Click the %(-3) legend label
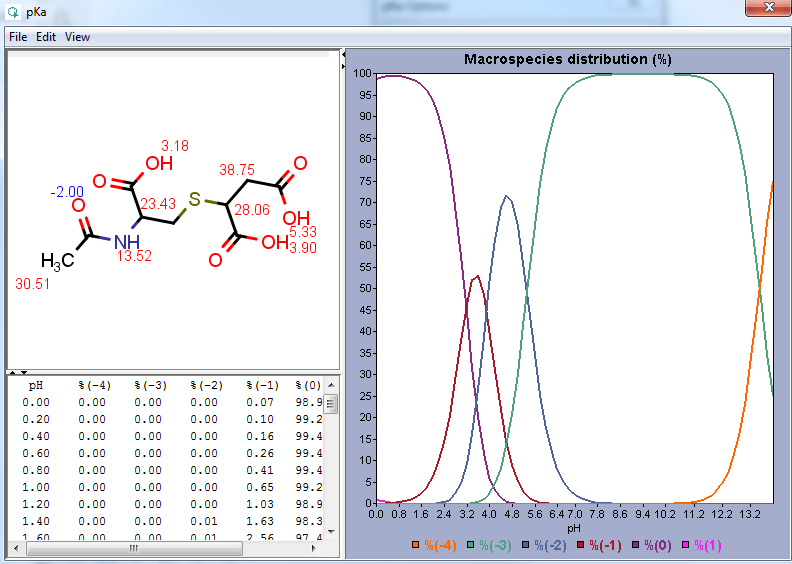792x564 pixels. (x=496, y=545)
